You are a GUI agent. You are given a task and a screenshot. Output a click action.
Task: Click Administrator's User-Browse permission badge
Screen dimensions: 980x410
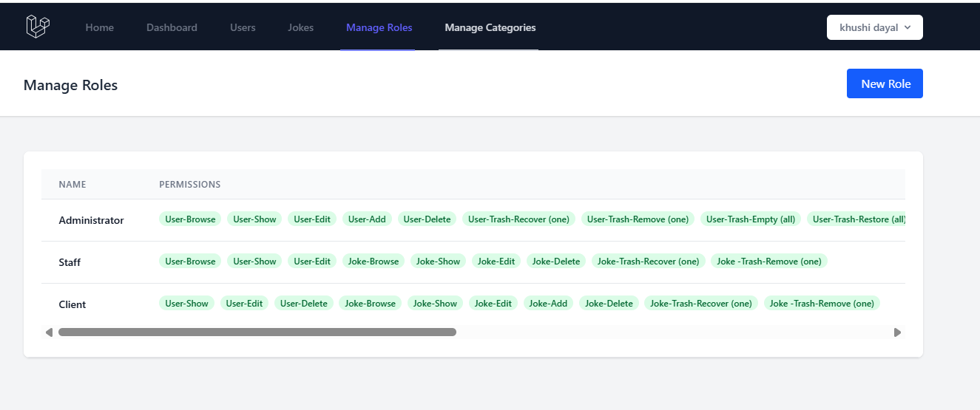[190, 219]
